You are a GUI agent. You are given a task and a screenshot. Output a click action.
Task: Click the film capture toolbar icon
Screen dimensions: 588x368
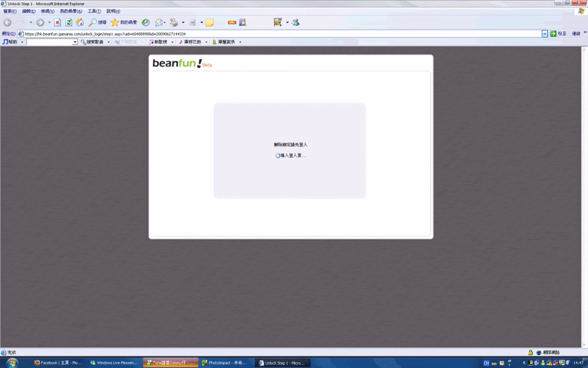278,22
